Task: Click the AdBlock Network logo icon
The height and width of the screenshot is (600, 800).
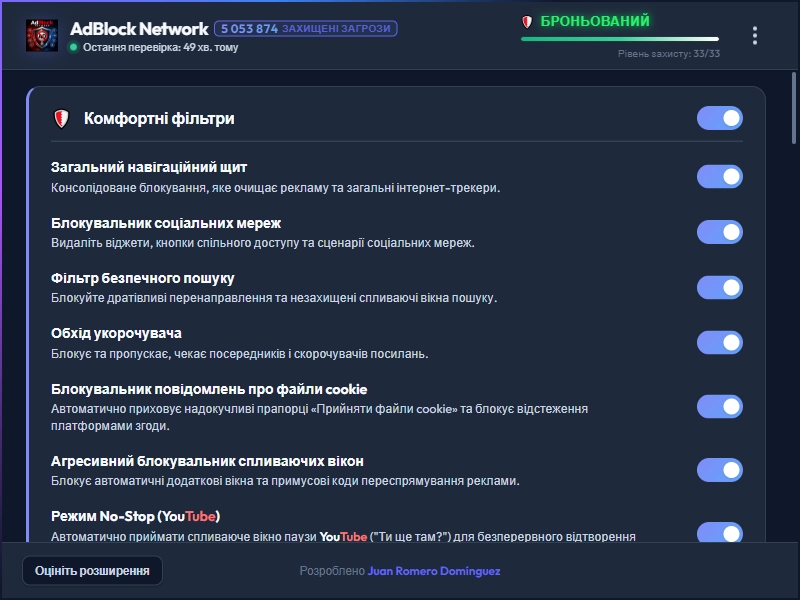Action: [42, 35]
